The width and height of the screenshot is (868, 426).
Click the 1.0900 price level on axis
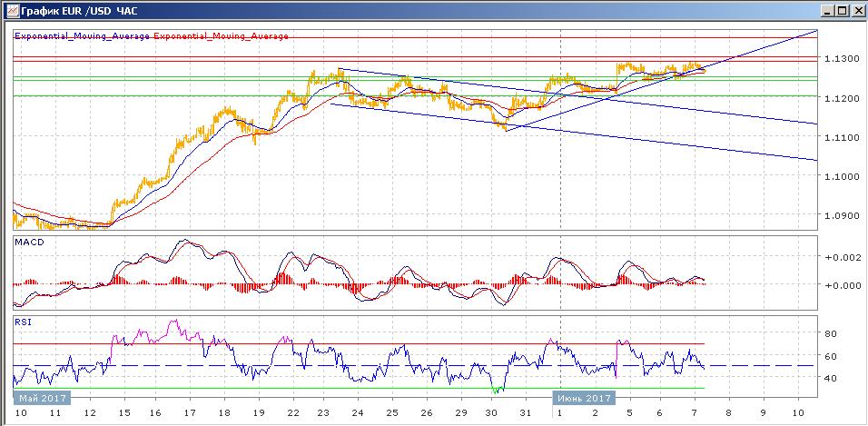[x=840, y=216]
